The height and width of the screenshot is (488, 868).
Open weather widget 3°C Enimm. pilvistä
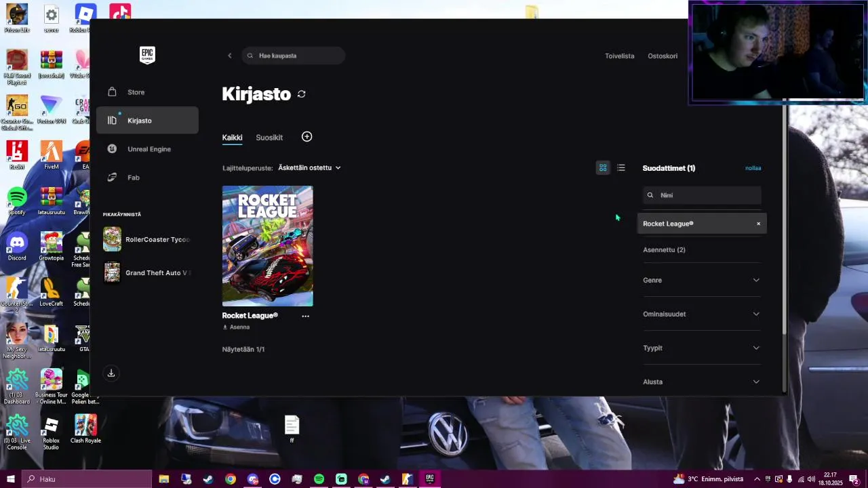coord(710,479)
